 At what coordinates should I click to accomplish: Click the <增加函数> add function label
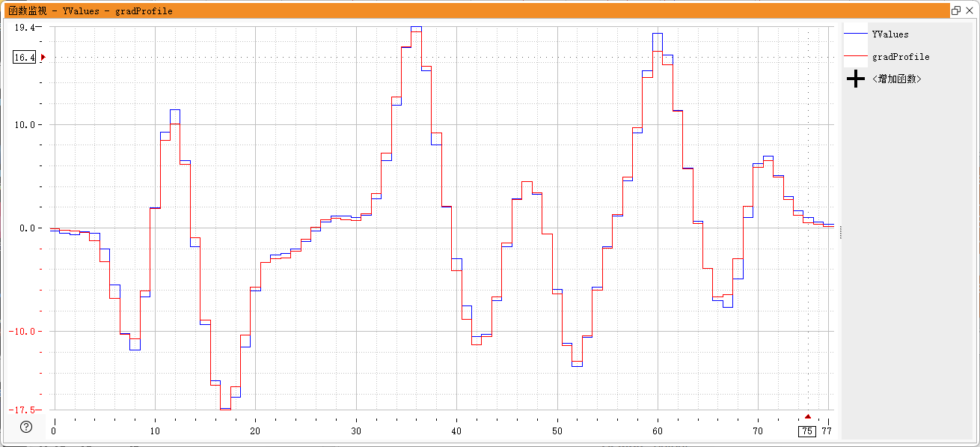[x=896, y=79]
